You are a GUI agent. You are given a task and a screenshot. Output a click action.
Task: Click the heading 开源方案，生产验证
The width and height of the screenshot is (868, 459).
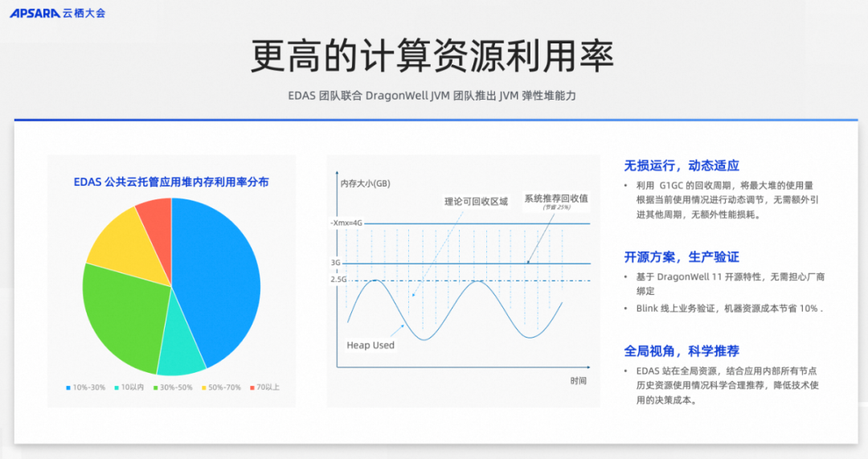pos(682,257)
